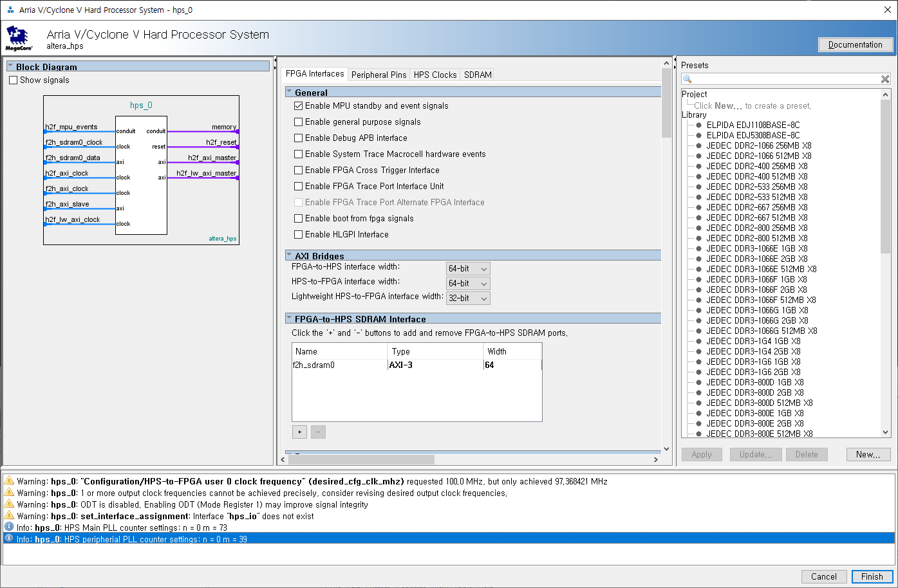This screenshot has height=588, width=898.
Task: Collapse the AXI Bridges section
Action: 289,256
